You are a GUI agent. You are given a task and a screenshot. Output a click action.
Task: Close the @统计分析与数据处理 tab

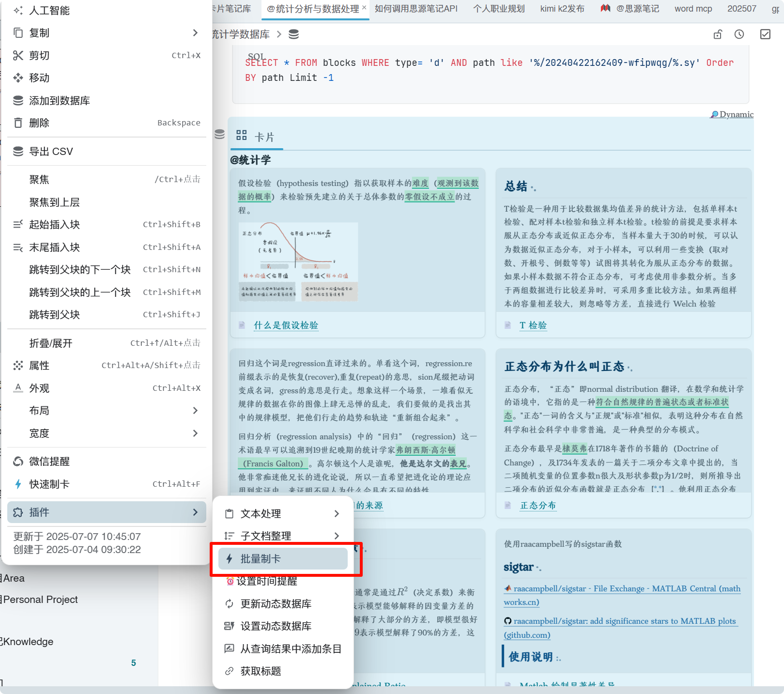(364, 7)
